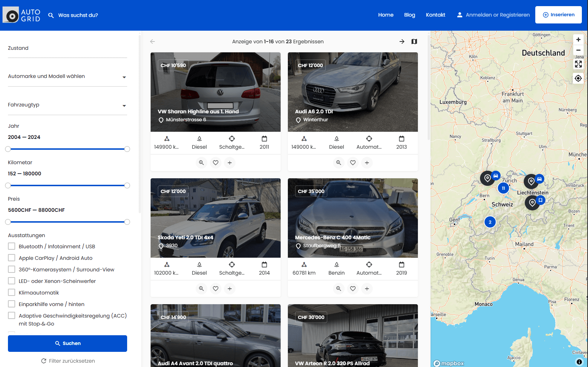
Task: Click the Winterthur location text
Action: 316,120
